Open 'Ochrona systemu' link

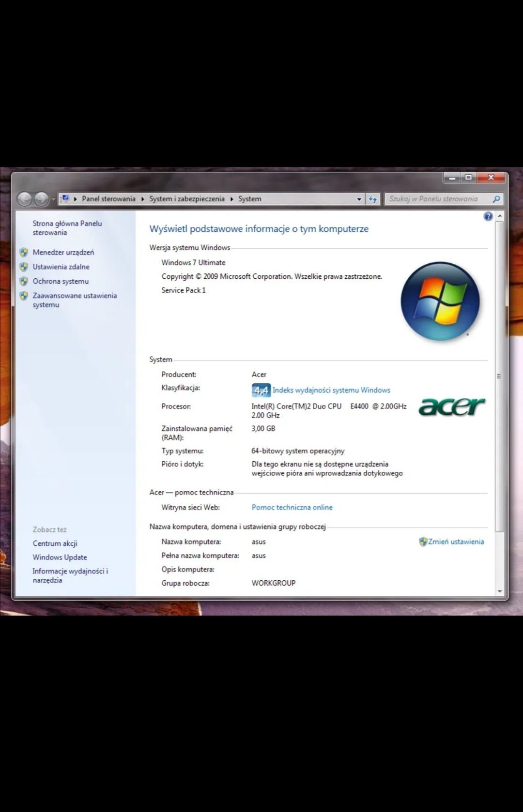61,281
